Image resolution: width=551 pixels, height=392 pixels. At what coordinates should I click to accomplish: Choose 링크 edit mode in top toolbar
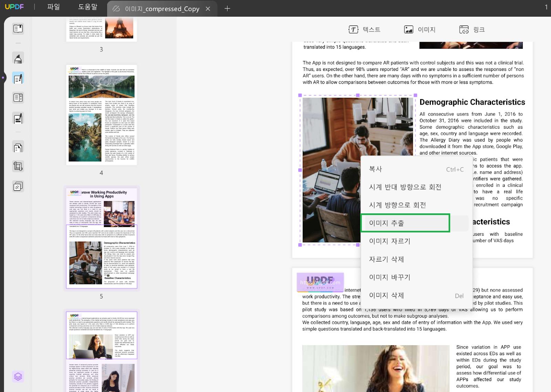click(472, 30)
